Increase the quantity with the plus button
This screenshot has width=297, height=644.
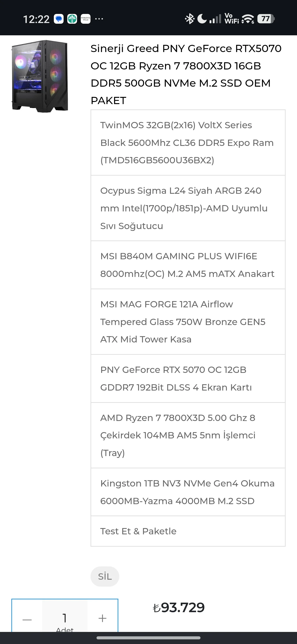[x=102, y=618]
